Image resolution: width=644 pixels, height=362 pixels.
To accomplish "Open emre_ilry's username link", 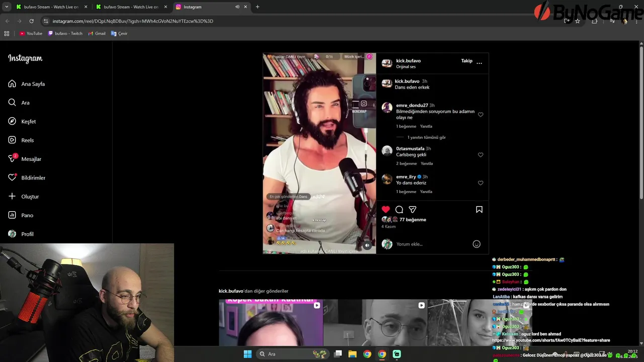I will pos(406,177).
